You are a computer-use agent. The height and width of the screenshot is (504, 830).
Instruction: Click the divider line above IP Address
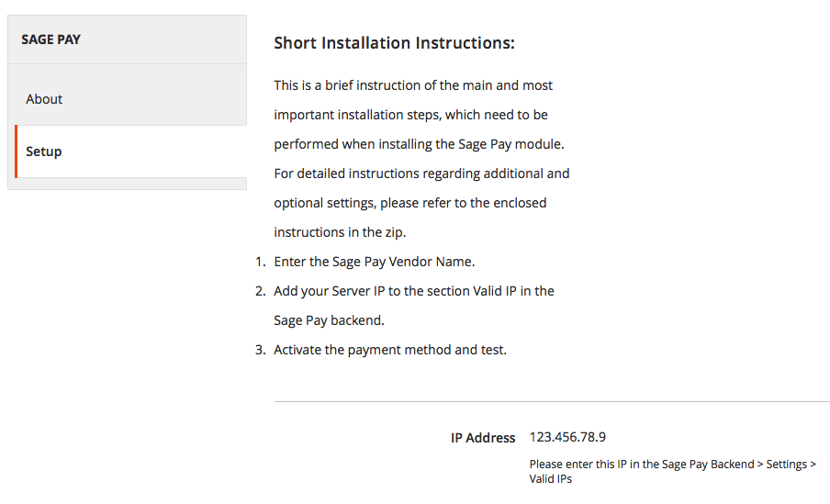(552, 401)
